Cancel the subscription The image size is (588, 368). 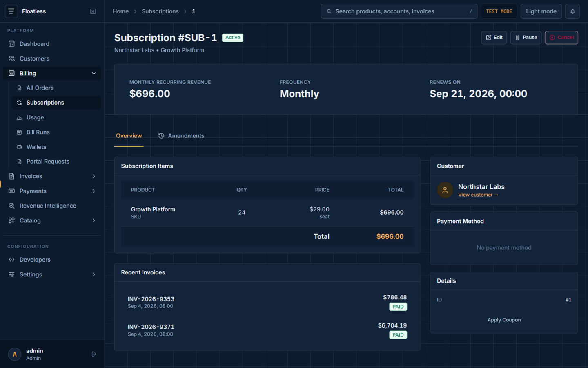click(x=561, y=38)
